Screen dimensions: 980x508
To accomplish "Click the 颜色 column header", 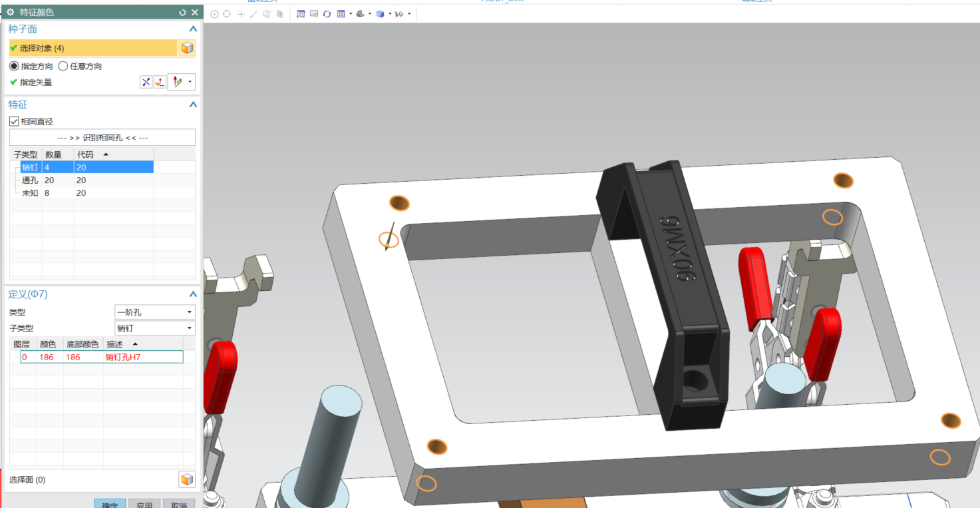I will (50, 344).
